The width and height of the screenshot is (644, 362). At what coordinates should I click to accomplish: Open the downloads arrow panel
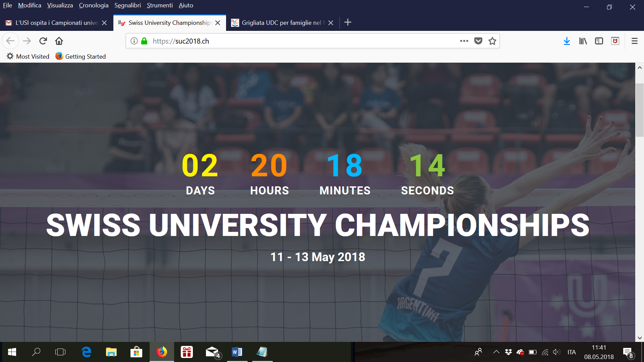coord(567,41)
